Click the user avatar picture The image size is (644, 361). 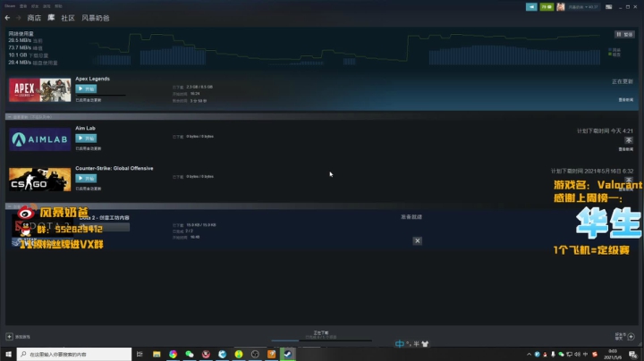click(x=561, y=7)
